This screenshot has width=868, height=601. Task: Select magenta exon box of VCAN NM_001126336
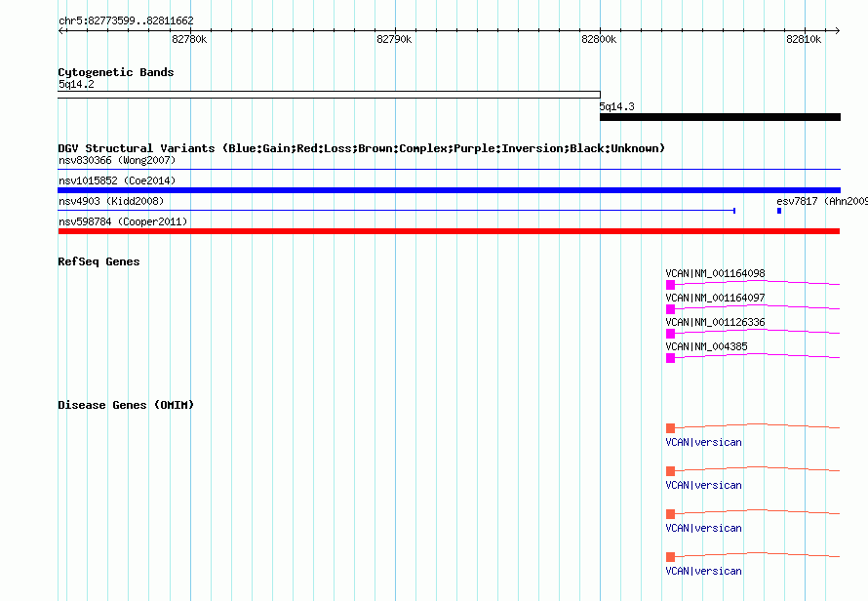pyautogui.click(x=670, y=334)
